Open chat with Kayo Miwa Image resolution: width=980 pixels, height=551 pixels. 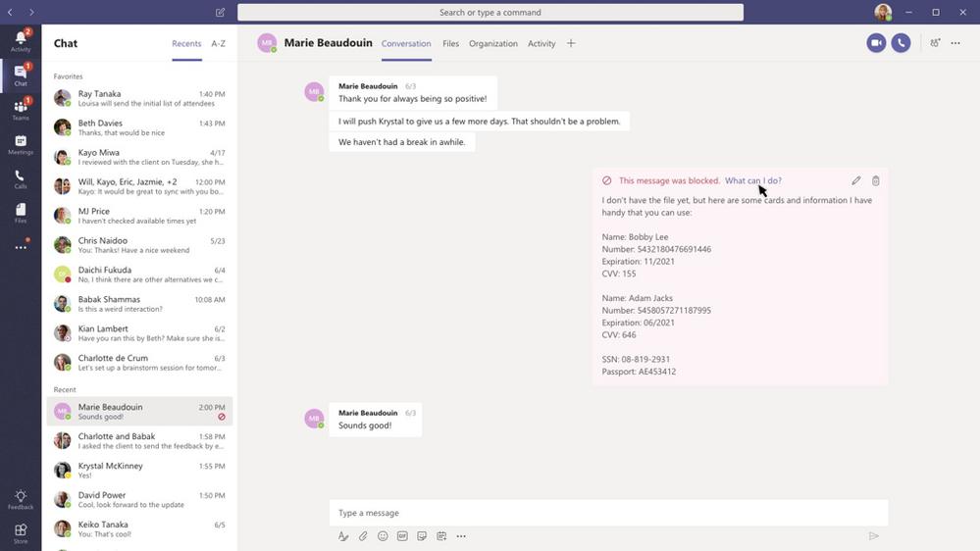click(x=139, y=157)
